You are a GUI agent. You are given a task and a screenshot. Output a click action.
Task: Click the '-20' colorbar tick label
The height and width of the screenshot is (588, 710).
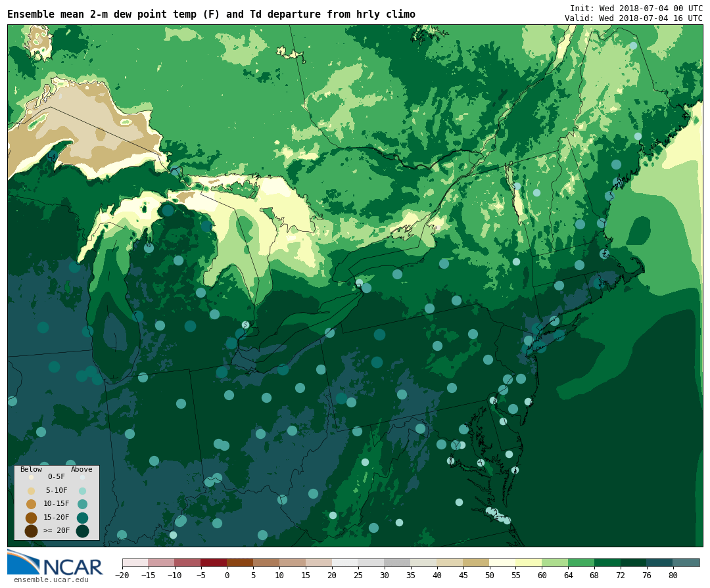(x=122, y=576)
